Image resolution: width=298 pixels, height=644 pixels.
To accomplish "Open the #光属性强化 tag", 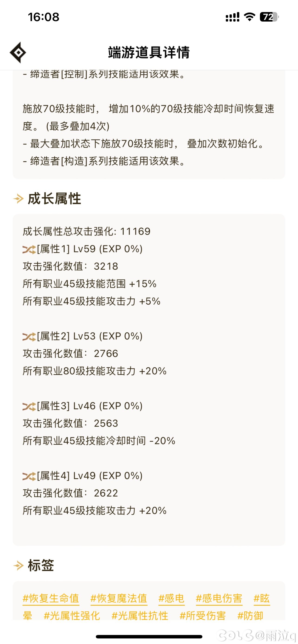I will (72, 616).
